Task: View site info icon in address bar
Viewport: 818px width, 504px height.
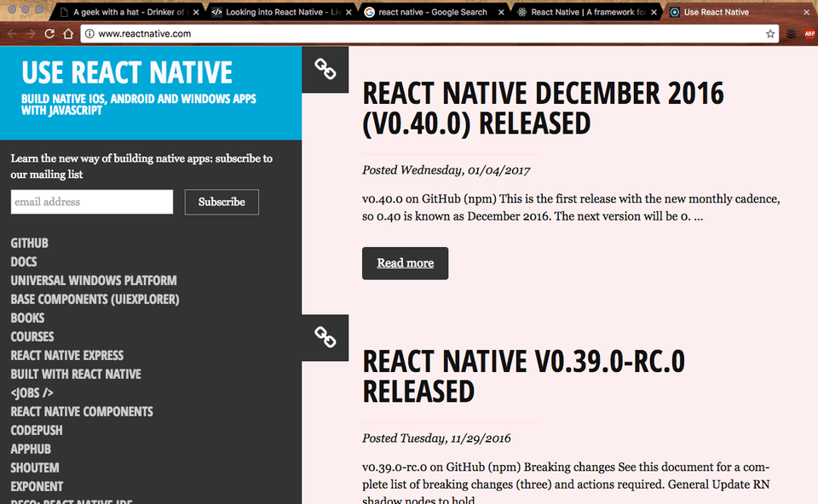Action: [89, 34]
